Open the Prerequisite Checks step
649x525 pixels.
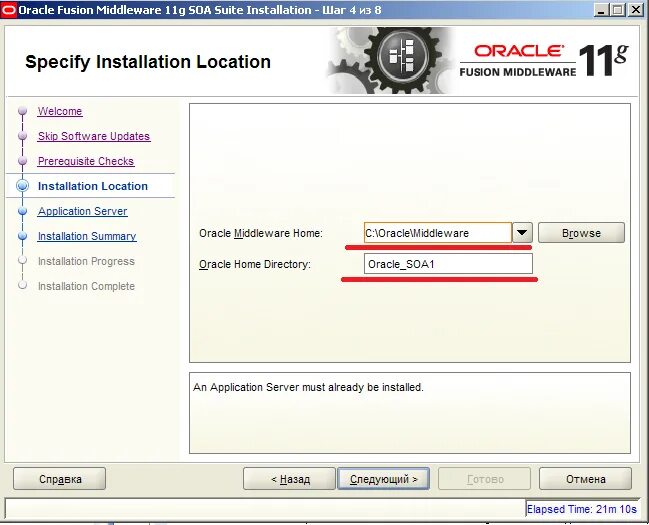pyautogui.click(x=86, y=161)
